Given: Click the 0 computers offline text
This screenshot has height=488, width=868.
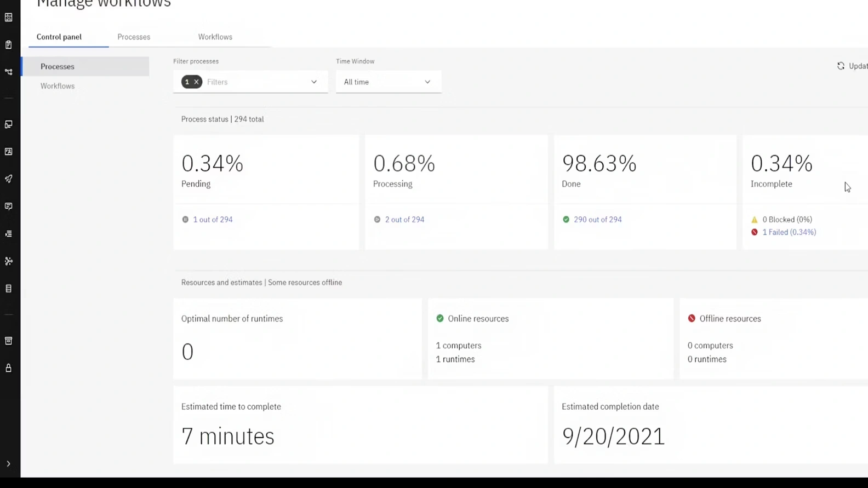Looking at the screenshot, I should point(710,346).
